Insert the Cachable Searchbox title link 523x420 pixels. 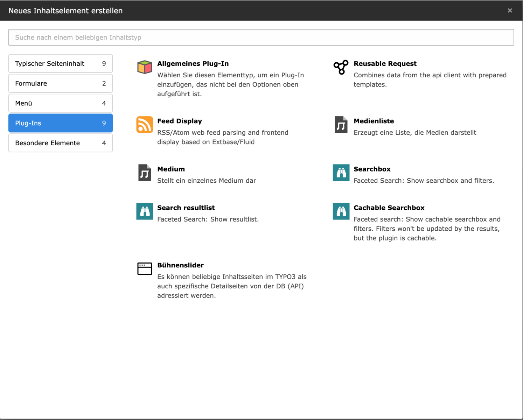click(x=389, y=208)
